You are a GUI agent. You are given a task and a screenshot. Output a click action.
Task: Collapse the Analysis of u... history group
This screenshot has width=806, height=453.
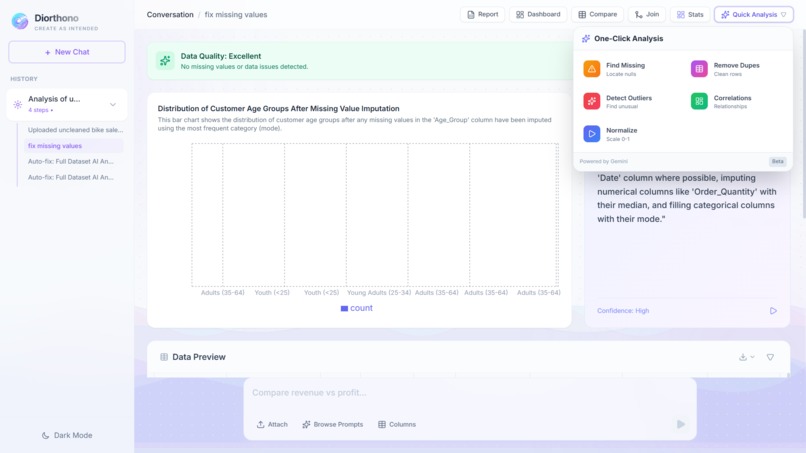click(x=113, y=104)
